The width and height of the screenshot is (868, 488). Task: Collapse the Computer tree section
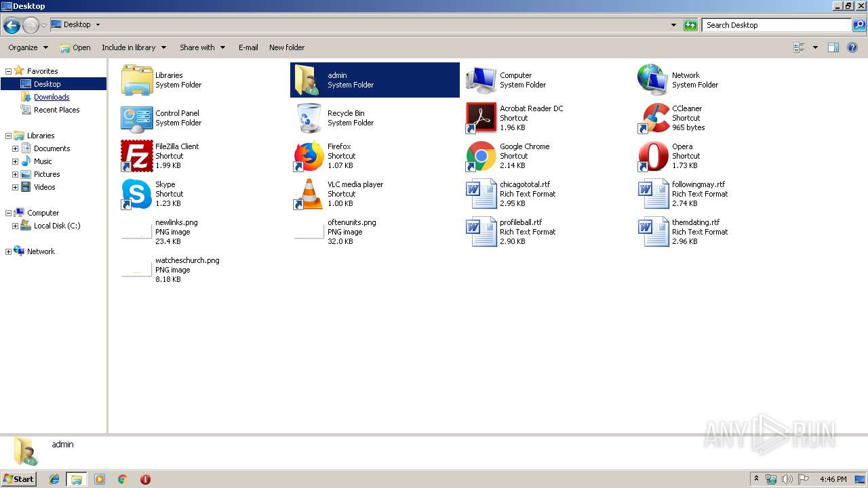click(8, 213)
